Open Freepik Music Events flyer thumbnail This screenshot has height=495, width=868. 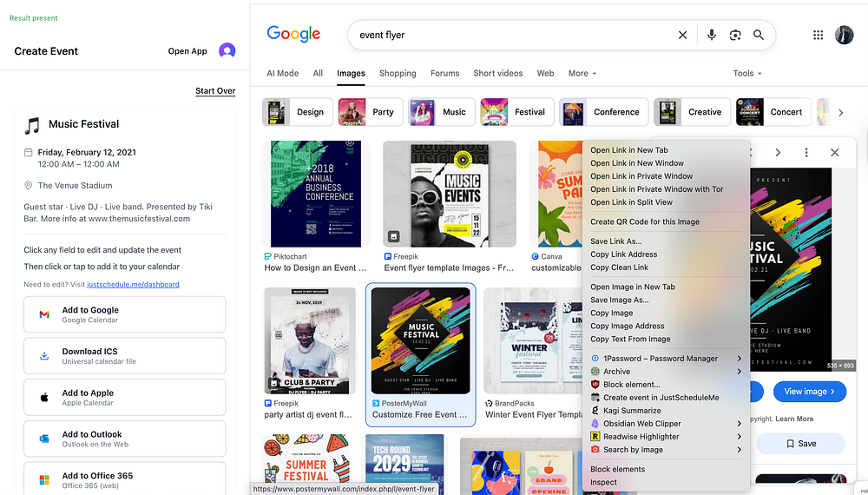pyautogui.click(x=450, y=194)
